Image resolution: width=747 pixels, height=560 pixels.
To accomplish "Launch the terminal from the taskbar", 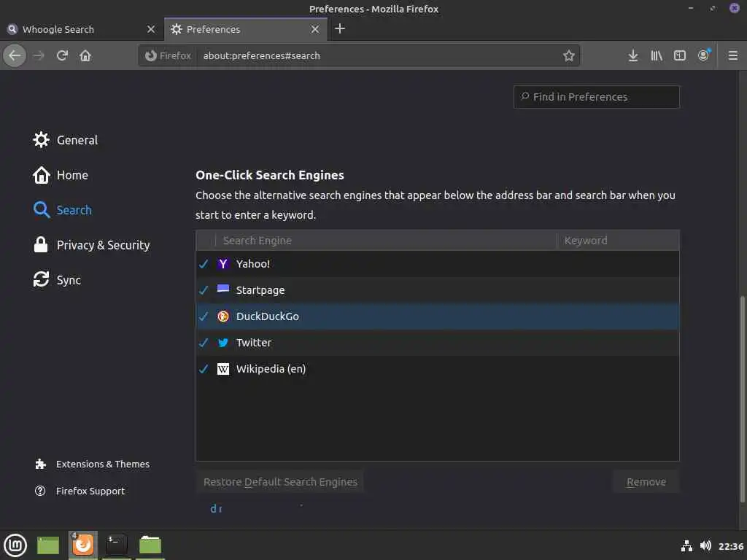I will click(116, 545).
